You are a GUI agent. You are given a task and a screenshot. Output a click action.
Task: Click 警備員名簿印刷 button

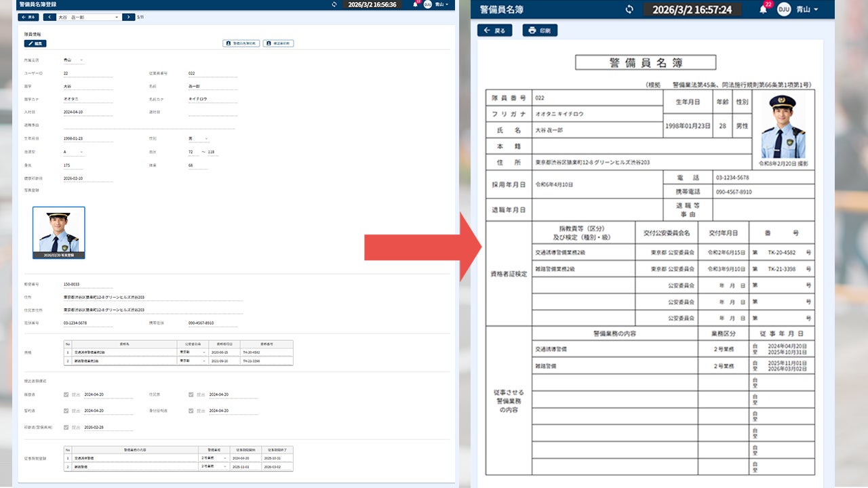coord(241,43)
